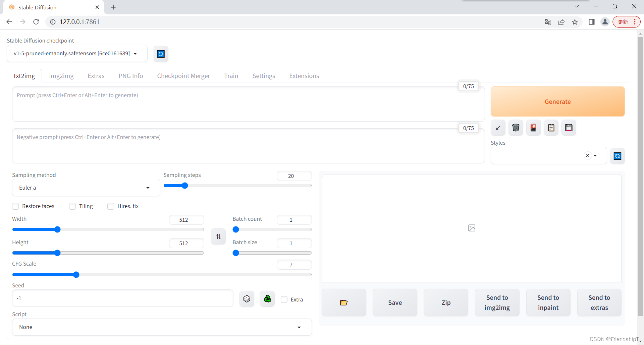
Task: Go back in browser history
Action: [x=9, y=22]
